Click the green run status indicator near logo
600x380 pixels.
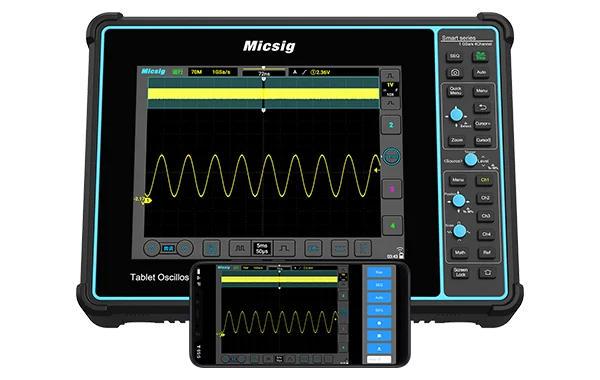[x=177, y=72]
